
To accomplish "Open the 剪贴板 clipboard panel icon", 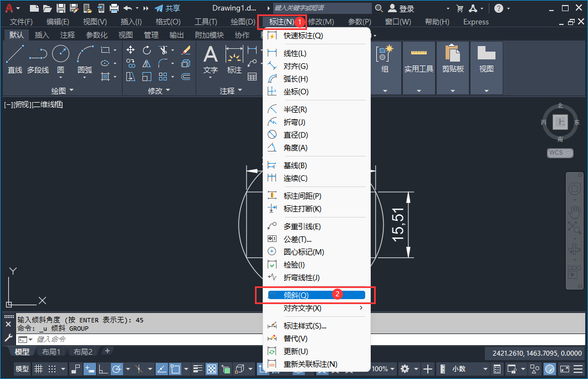I will pos(453,59).
